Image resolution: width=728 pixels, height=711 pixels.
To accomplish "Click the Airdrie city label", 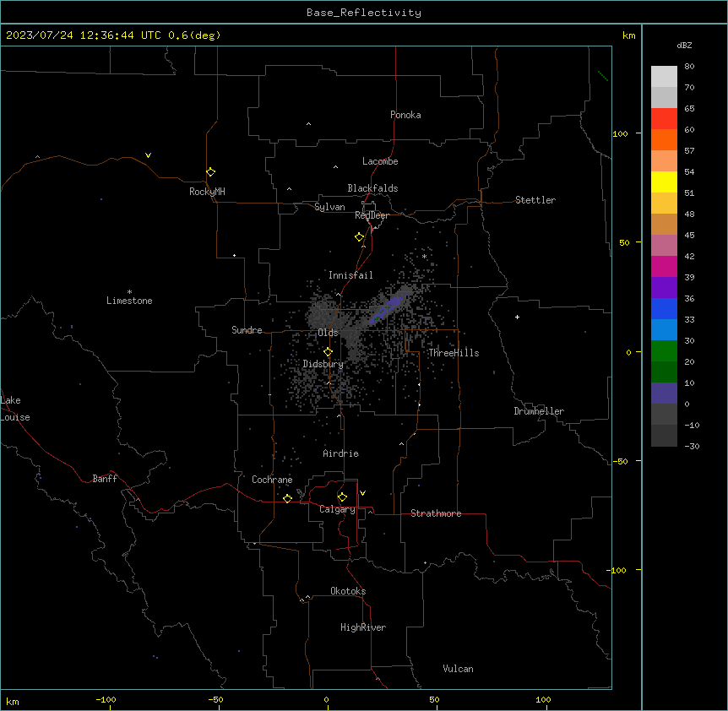I will pyautogui.click(x=340, y=453).
